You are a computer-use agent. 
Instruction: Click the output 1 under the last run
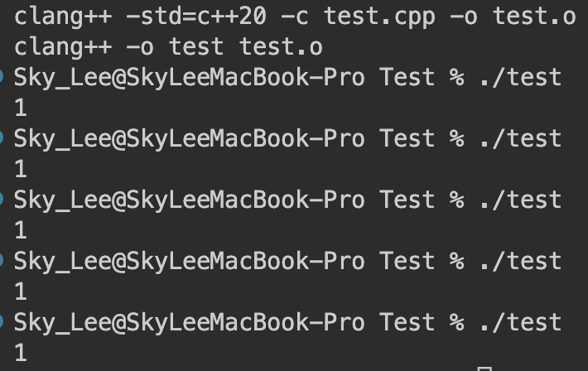(x=21, y=353)
